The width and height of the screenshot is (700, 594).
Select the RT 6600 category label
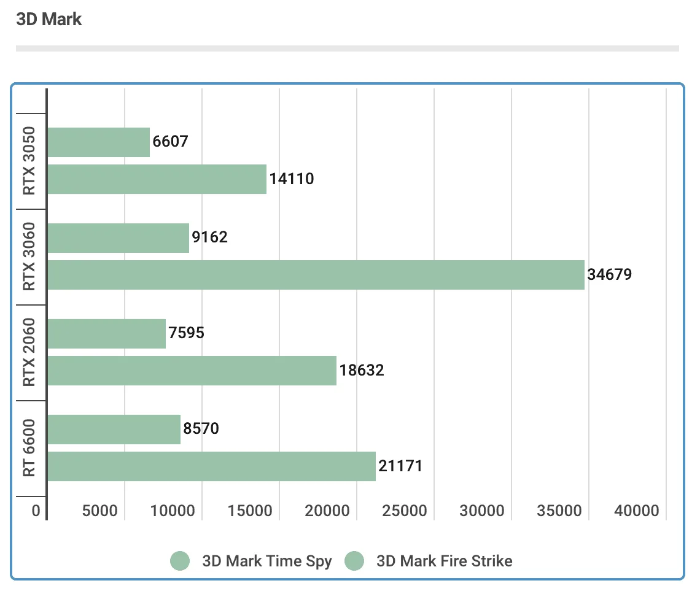tap(29, 448)
